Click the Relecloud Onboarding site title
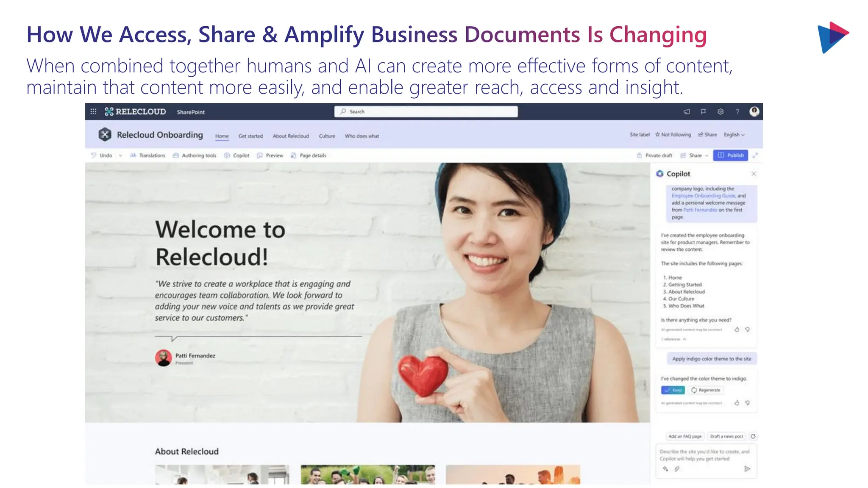This screenshot has width=868, height=488. click(x=160, y=135)
